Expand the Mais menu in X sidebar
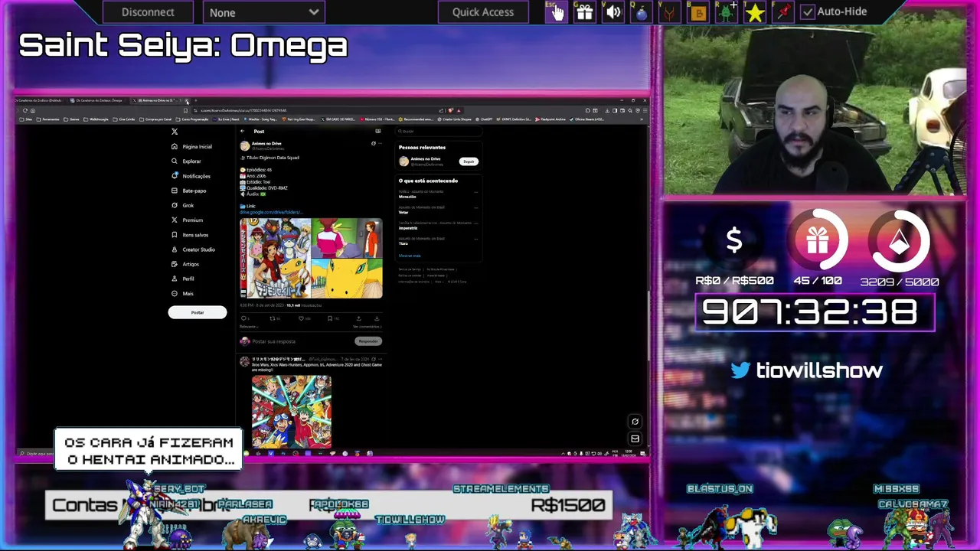The height and width of the screenshot is (551, 980). [183, 293]
